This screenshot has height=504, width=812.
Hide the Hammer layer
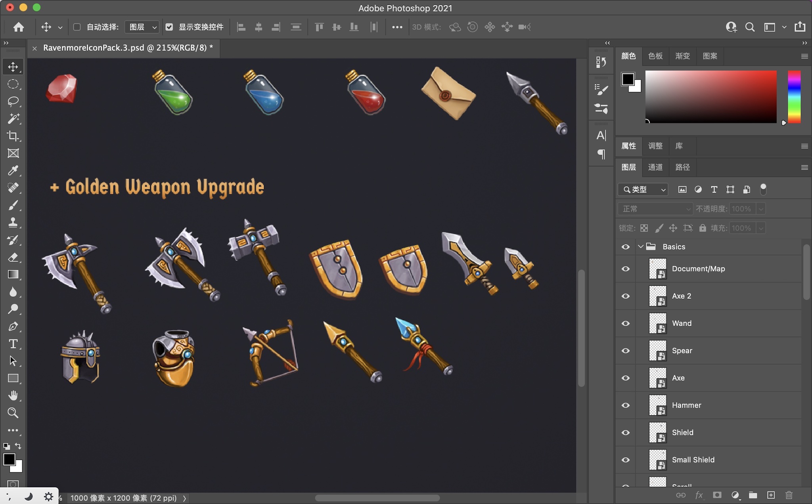click(x=626, y=405)
